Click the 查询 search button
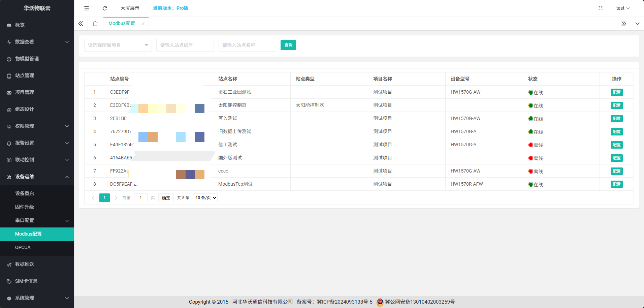Image resolution: width=644 pixels, height=308 pixels. 288,45
